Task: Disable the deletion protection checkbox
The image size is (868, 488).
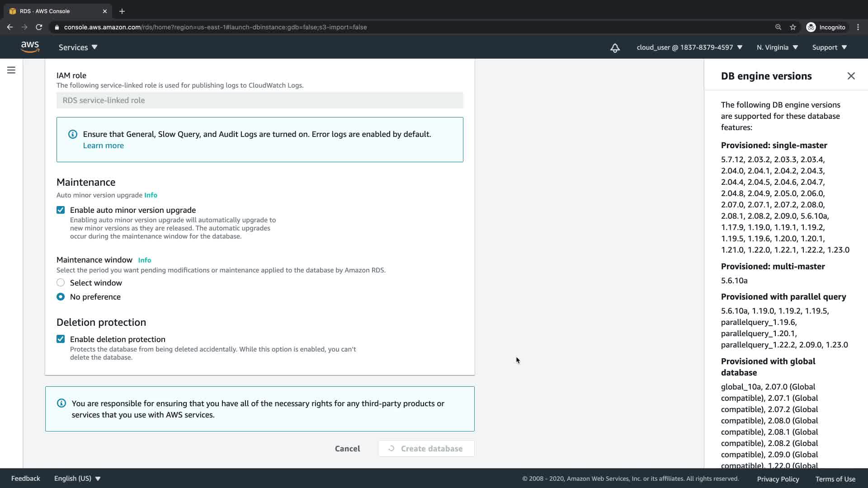Action: [61, 339]
